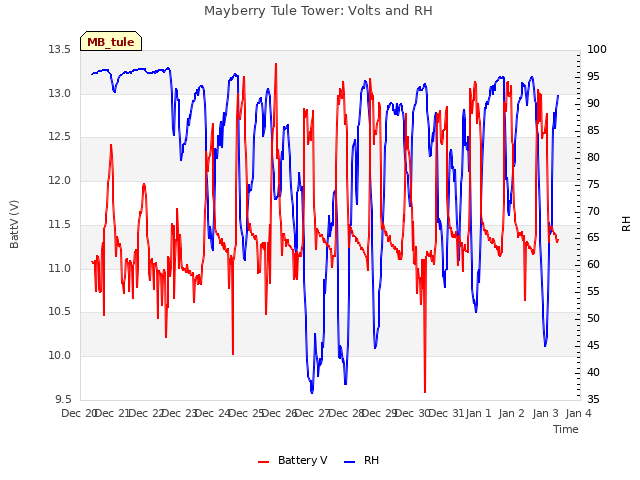
Task: Click the 10.5 left axis value
Action: (x=60, y=312)
